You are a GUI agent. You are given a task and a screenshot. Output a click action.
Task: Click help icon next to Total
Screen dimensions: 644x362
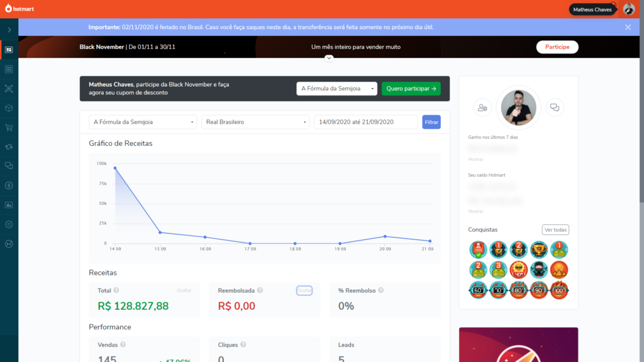click(116, 290)
